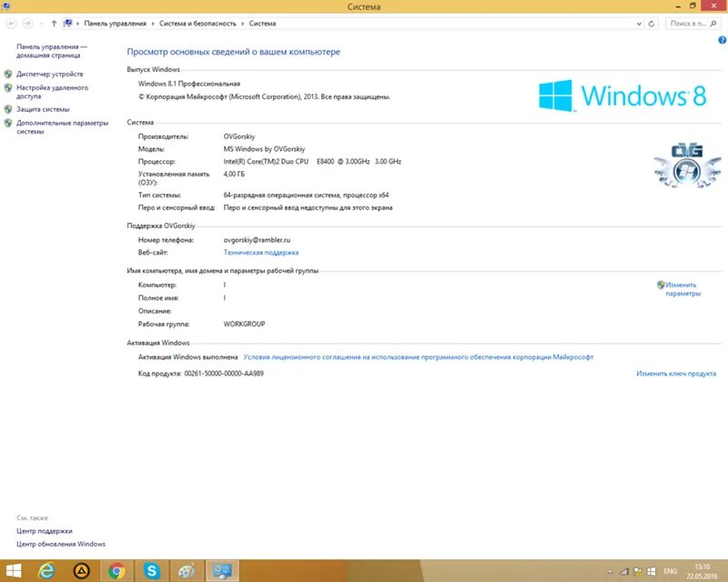Open the Action Center flag in the tray

tap(638, 571)
